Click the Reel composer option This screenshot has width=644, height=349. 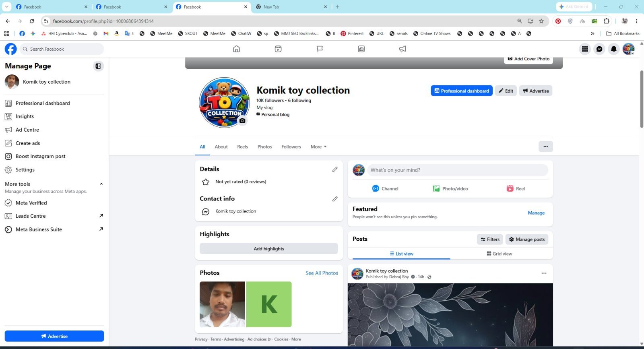click(x=516, y=189)
